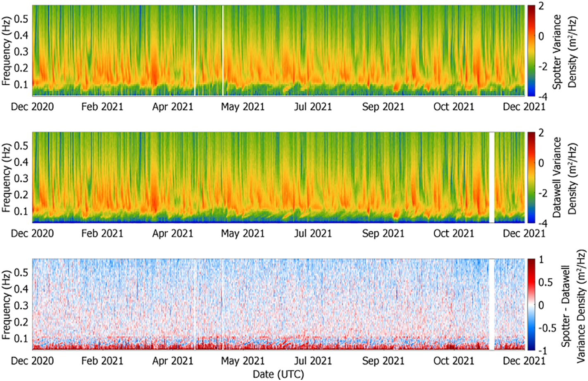
Task: Click the first thin white gap in Spotter spectrogram
Action: (195, 50)
